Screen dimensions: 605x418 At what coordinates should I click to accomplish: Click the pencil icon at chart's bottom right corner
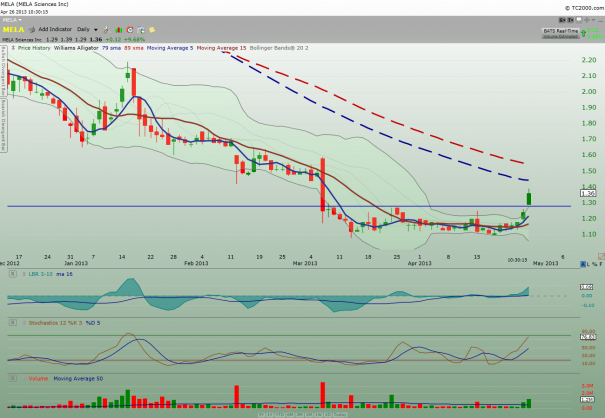click(601, 256)
